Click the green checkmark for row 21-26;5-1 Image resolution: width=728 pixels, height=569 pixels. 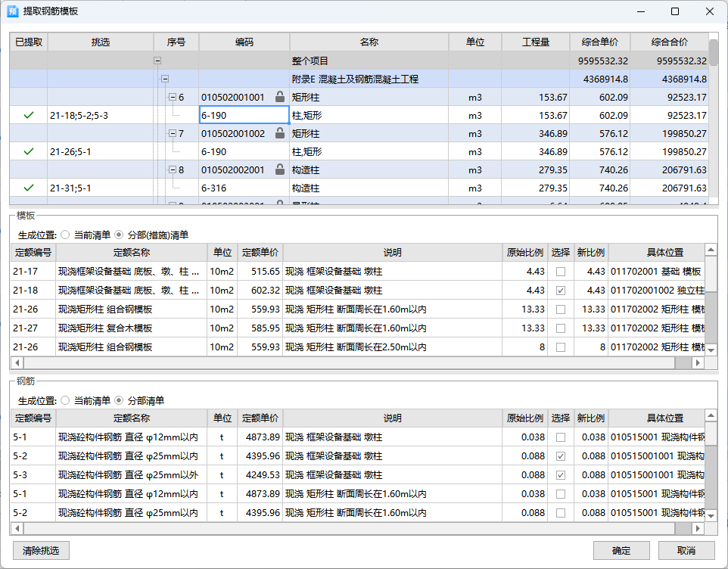(29, 151)
